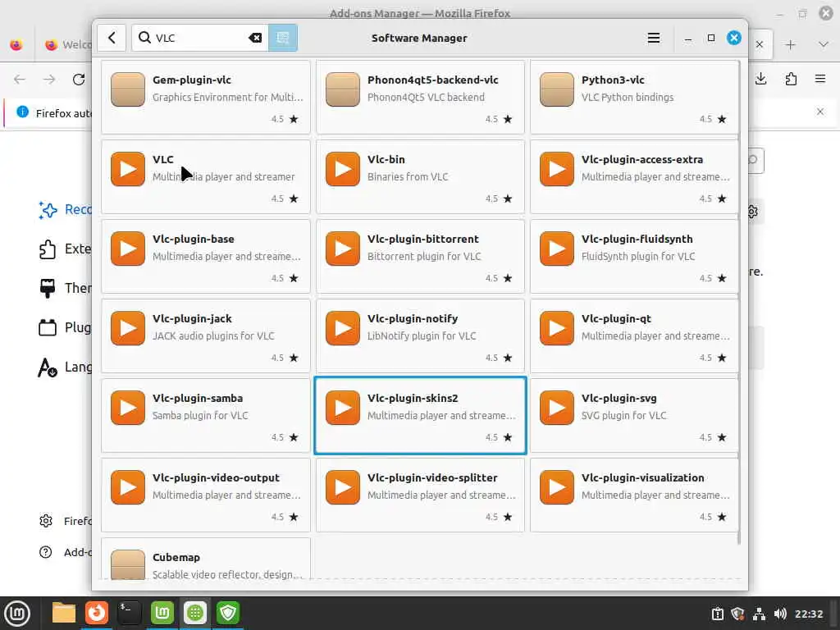840x630 pixels.
Task: Click the search magnifier icon
Action: pos(144,38)
